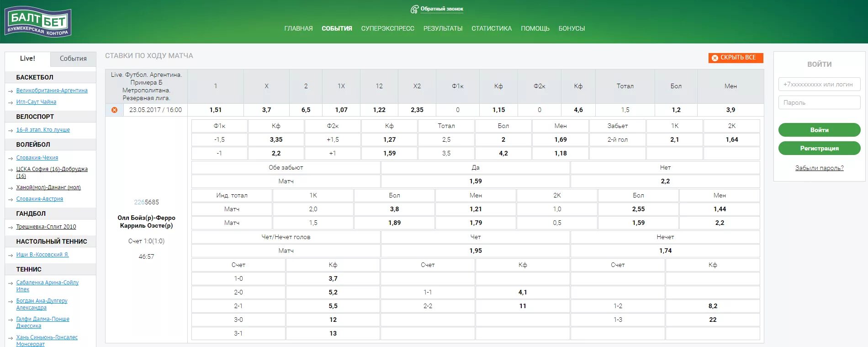This screenshot has height=347, width=868.
Task: Open Ханой(мол)-Дананг (мол) link
Action: click(x=48, y=187)
